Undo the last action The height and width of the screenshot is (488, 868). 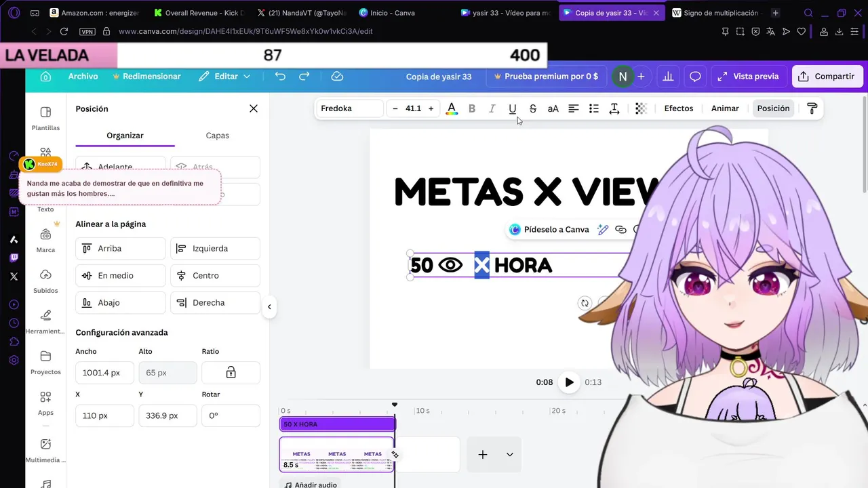coord(280,77)
